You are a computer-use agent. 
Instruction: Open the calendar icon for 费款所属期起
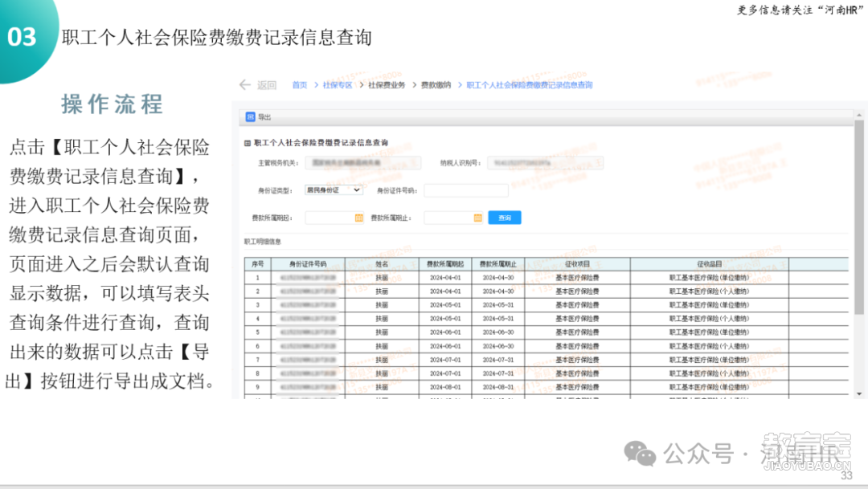358,218
